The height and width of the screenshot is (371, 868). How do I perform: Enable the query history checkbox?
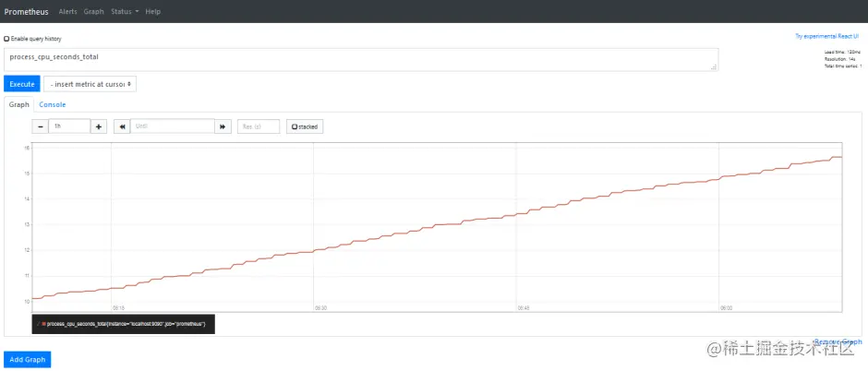click(6, 39)
